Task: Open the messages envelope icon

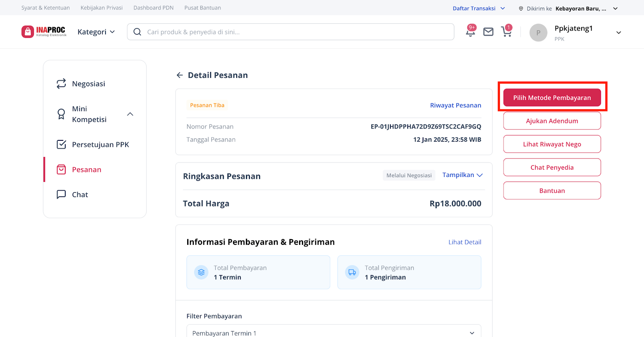Action: [488, 32]
